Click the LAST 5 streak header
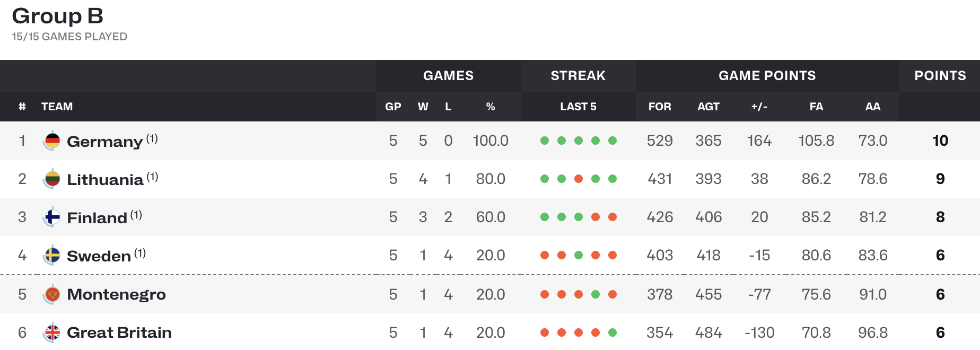Screen dimensions: 980x350 (x=578, y=107)
